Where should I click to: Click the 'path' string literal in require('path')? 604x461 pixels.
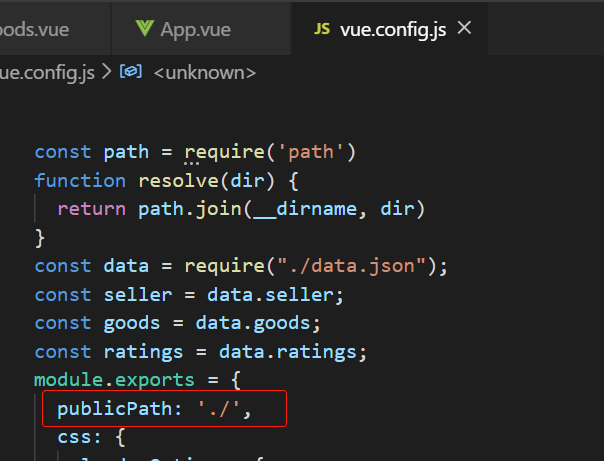(311, 152)
